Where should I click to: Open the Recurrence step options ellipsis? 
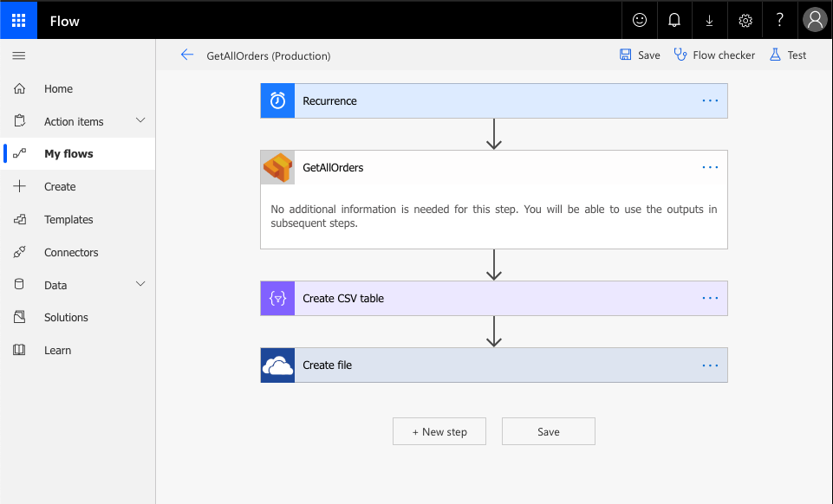pos(710,100)
